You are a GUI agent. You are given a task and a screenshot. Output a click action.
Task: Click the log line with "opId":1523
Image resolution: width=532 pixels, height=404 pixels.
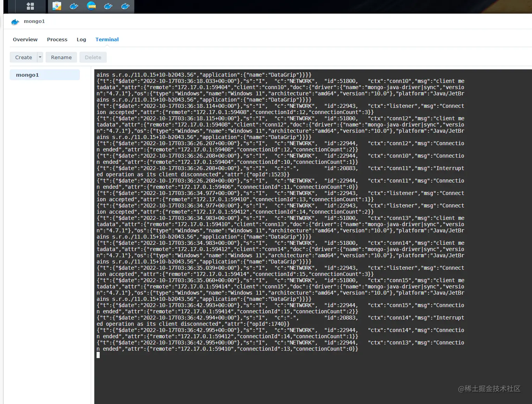pos(193,174)
